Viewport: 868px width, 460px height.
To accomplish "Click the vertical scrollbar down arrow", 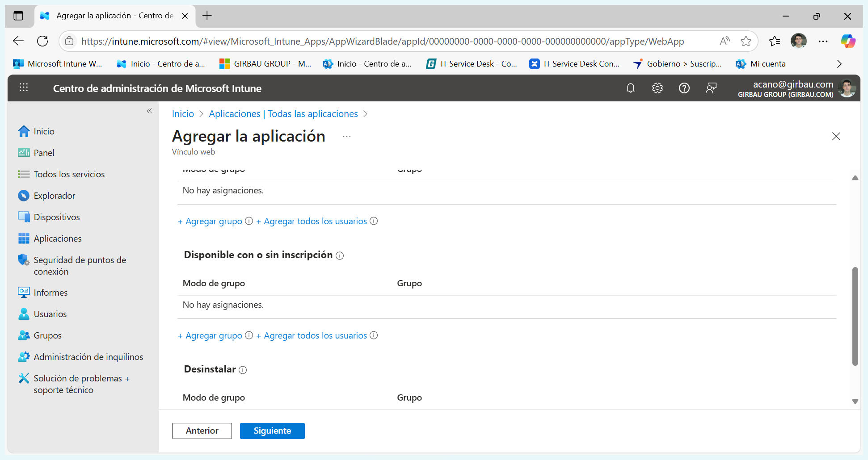I will click(855, 401).
